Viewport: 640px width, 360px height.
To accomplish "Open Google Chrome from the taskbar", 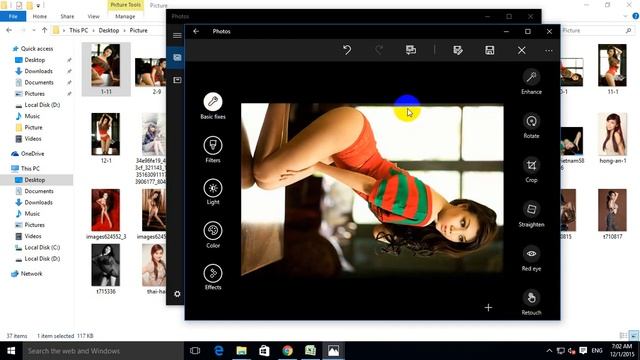I will click(287, 351).
